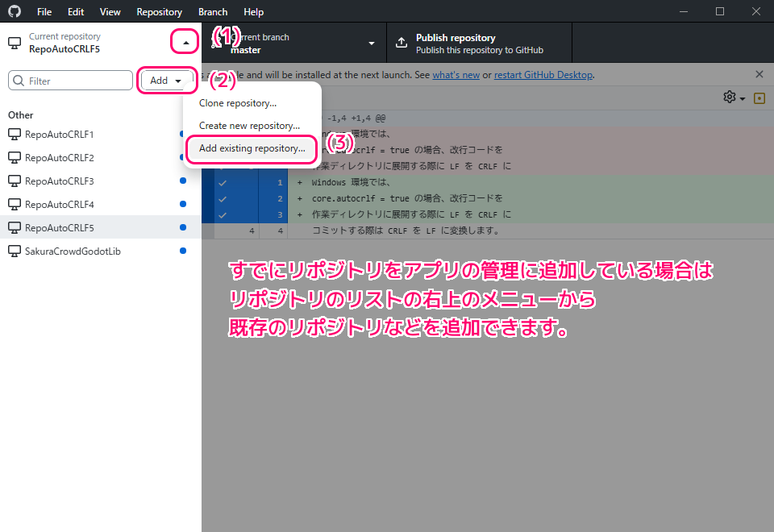Click computer icon beside SakuraCrowdGodotLib

tap(14, 251)
